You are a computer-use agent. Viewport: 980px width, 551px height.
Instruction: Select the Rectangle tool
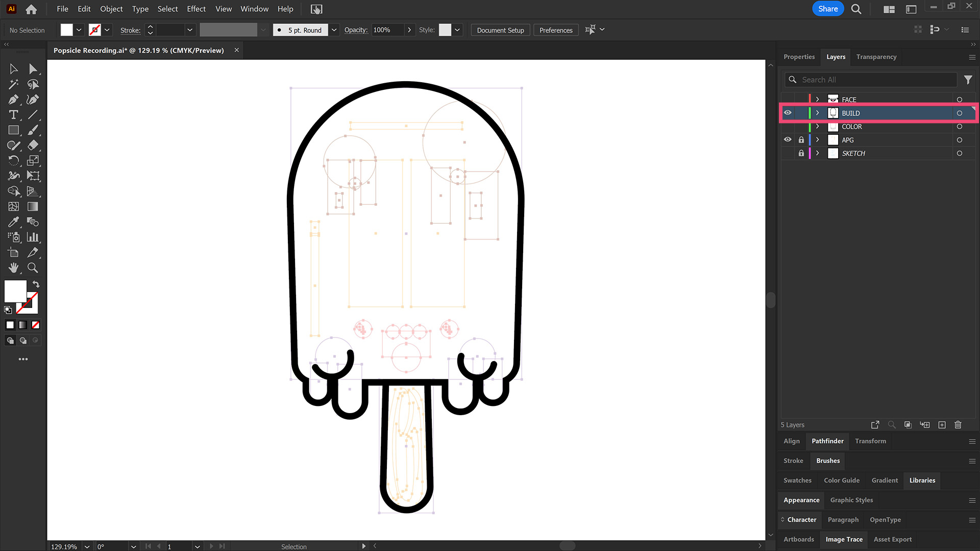[x=14, y=130]
